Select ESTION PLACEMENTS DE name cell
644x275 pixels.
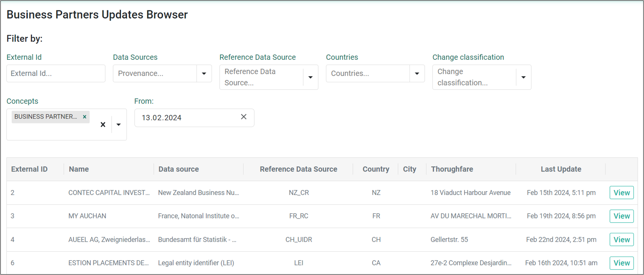point(108,263)
